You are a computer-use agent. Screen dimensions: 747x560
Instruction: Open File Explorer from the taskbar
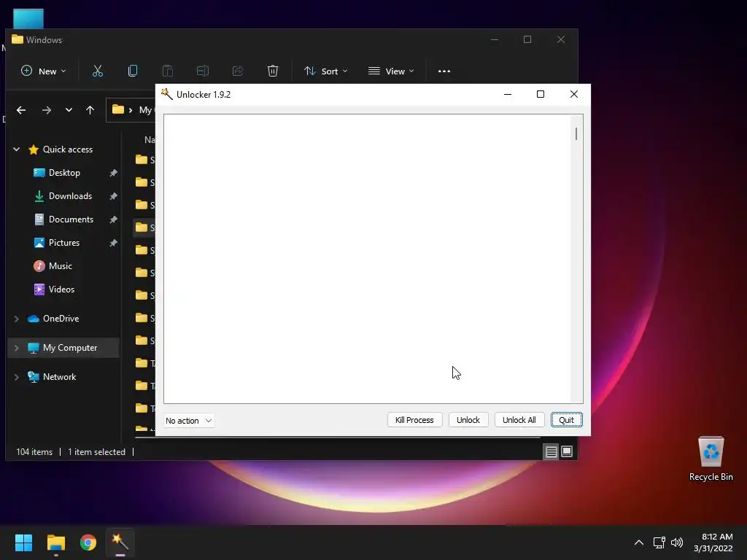click(55, 542)
